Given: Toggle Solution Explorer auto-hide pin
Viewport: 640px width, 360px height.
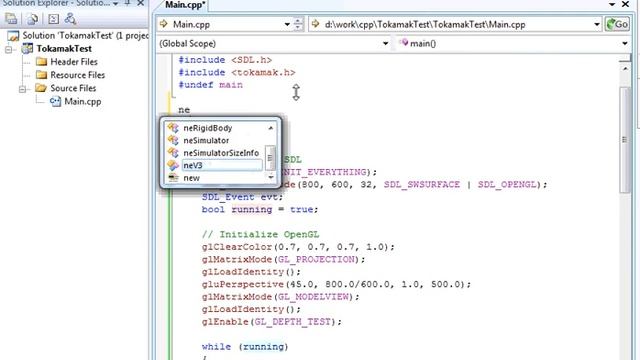Looking at the screenshot, I should pyautogui.click(x=128, y=3).
